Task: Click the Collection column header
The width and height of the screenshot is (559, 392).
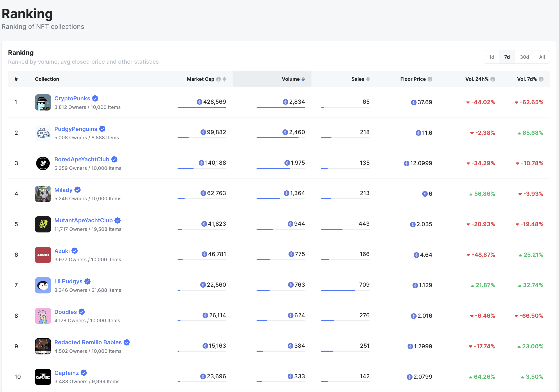Action: [x=47, y=79]
